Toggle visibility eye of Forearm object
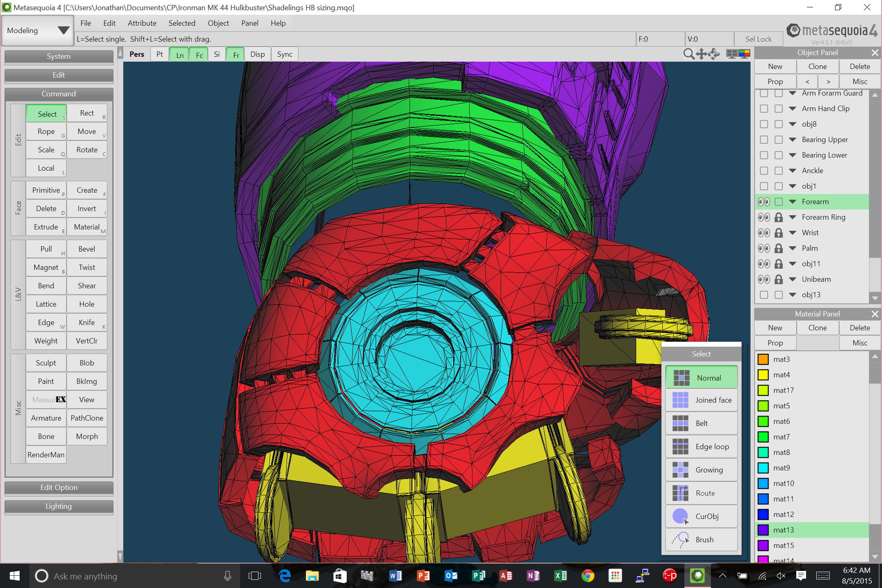This screenshot has height=588, width=882. click(764, 202)
